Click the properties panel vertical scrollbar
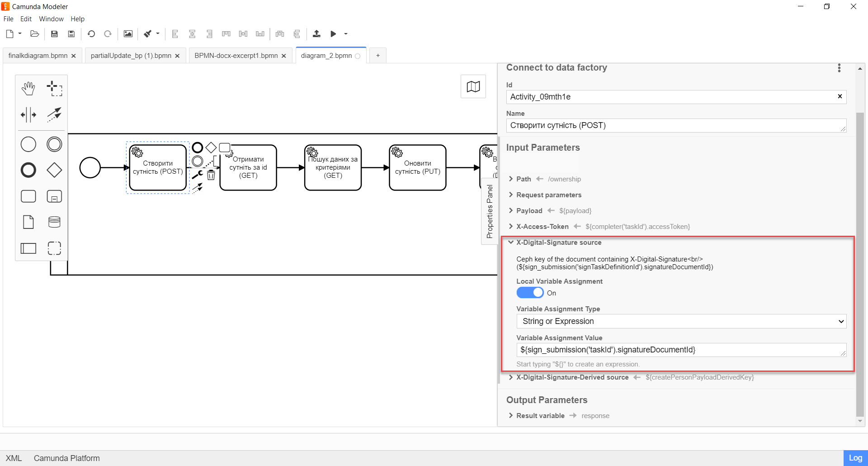The height and width of the screenshot is (466, 868). coord(860,262)
